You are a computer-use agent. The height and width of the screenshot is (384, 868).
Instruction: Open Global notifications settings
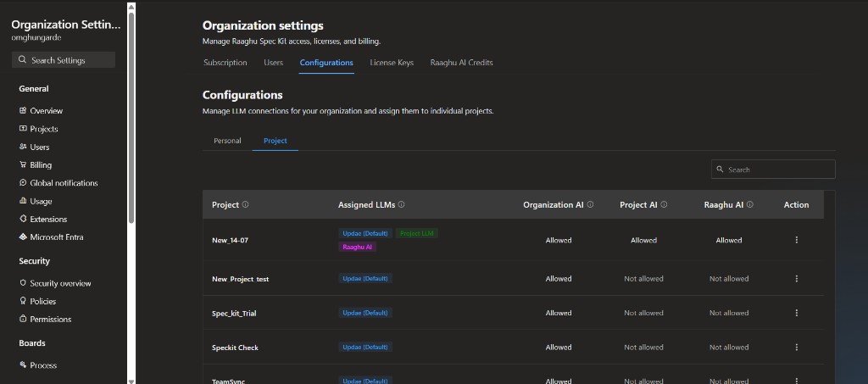pos(64,183)
